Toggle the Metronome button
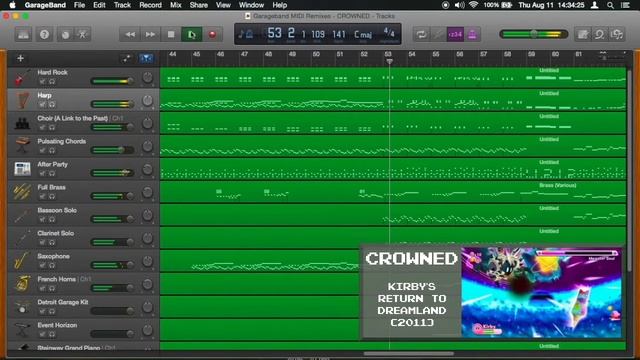 click(472, 34)
